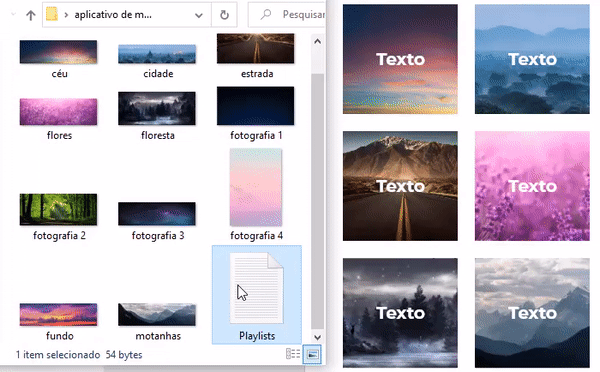
Task: Select the cidade image thumbnail
Action: pos(157,54)
